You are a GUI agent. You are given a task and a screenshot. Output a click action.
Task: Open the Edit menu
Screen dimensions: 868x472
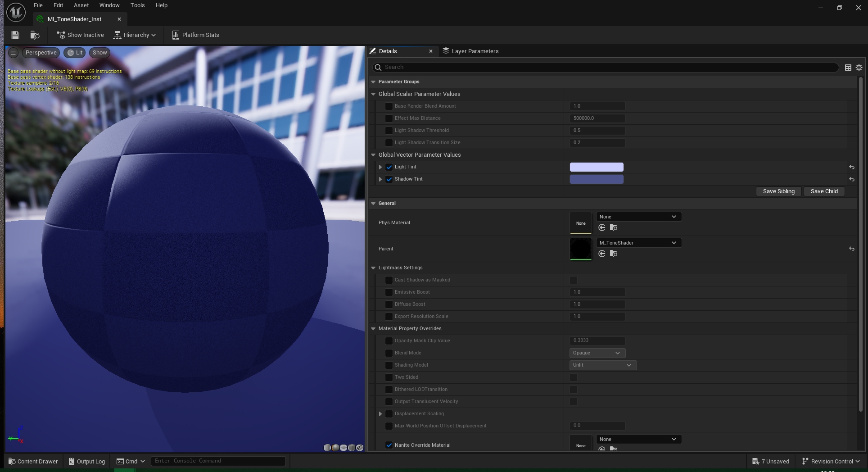[x=58, y=5]
